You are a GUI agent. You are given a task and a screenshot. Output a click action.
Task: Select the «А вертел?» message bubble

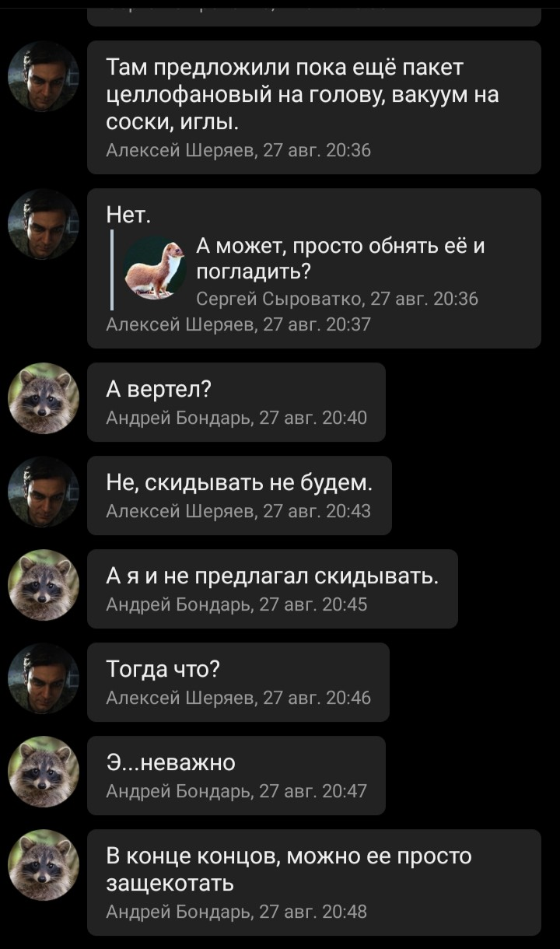click(236, 402)
